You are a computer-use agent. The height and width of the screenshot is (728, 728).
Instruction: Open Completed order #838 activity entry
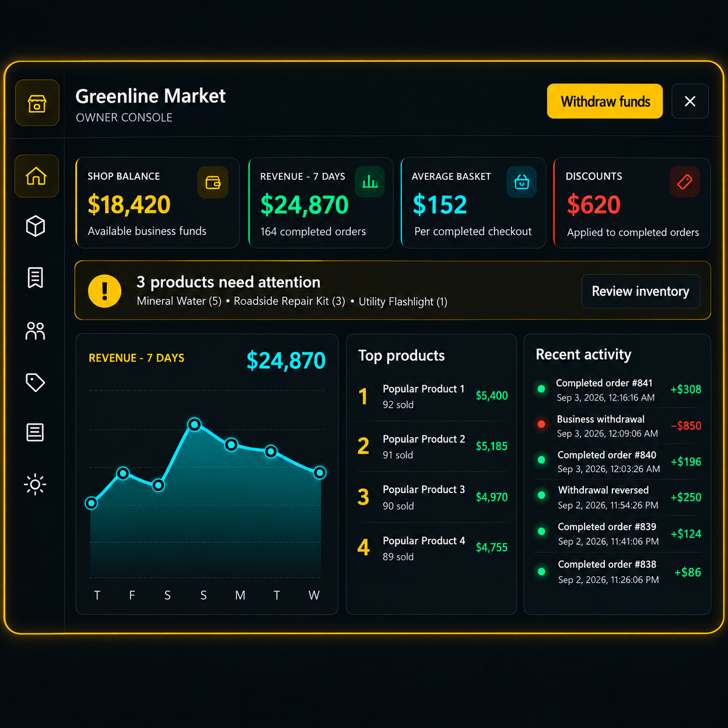tap(618, 572)
